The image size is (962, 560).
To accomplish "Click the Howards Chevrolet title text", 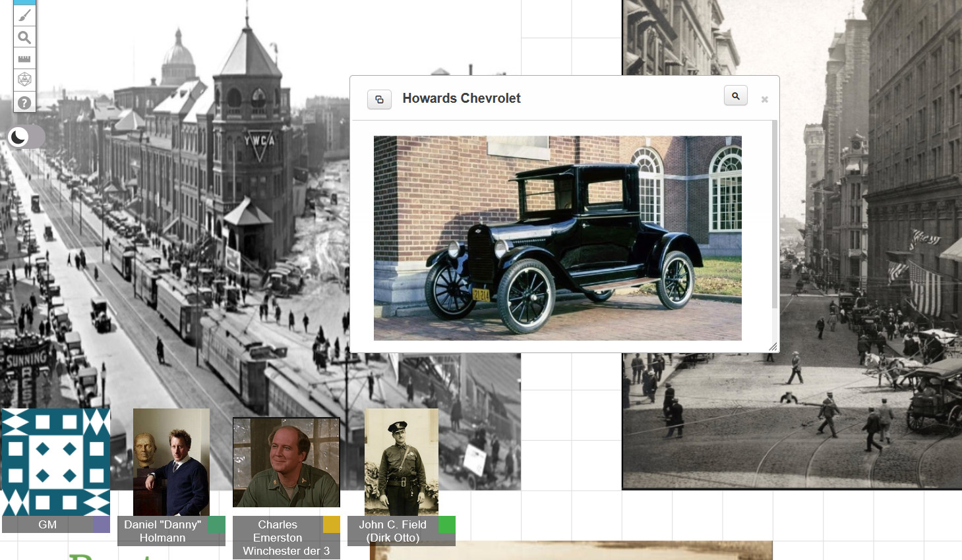I will 462,98.
